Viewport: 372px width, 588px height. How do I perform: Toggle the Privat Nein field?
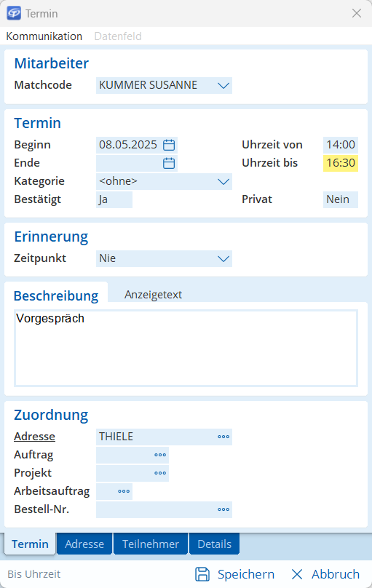(341, 199)
